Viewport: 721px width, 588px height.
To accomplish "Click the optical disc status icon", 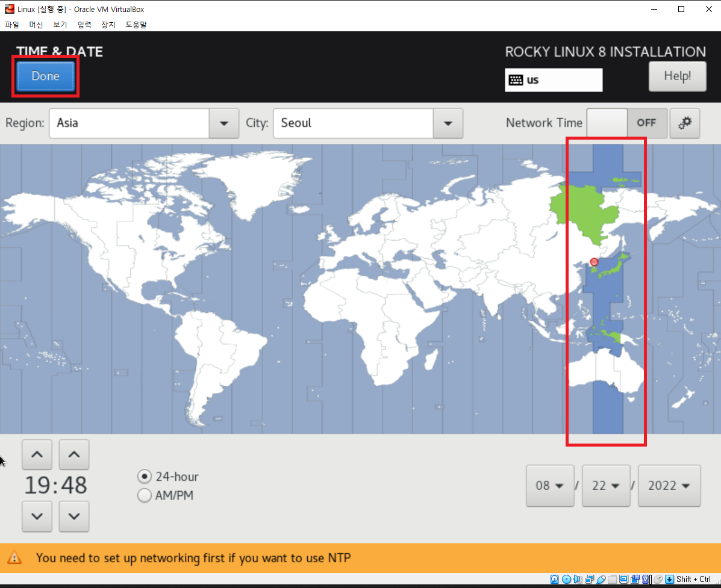I will (x=566, y=579).
